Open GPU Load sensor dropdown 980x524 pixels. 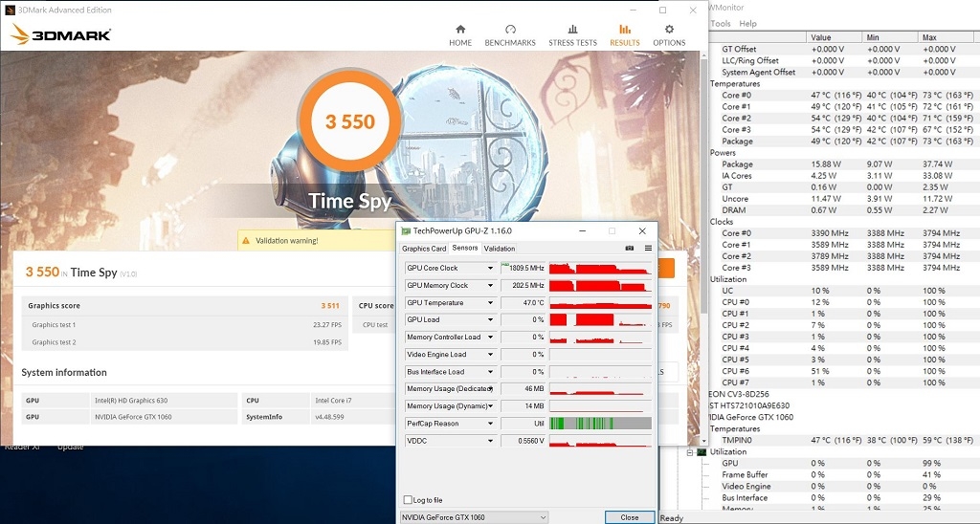(x=491, y=319)
